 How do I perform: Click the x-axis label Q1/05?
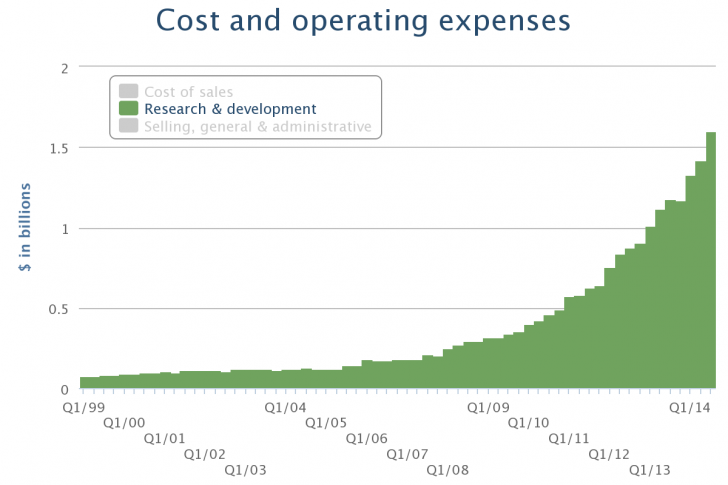click(326, 423)
